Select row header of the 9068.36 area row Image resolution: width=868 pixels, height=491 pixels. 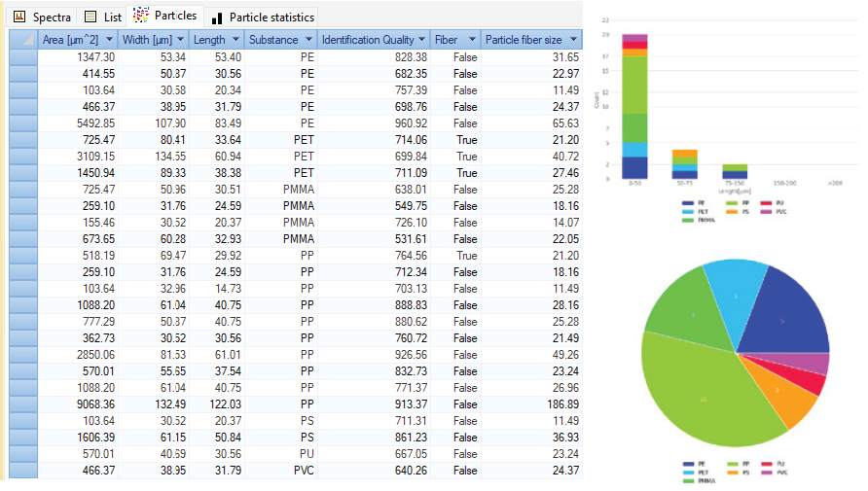pos(23,404)
